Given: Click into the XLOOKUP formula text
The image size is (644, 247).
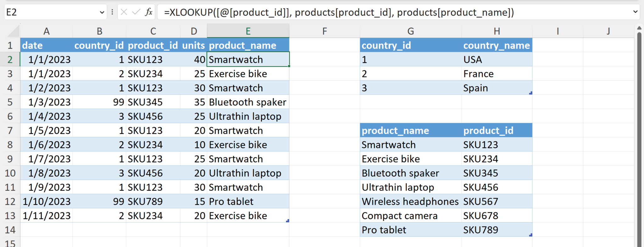Looking at the screenshot, I should click(339, 12).
